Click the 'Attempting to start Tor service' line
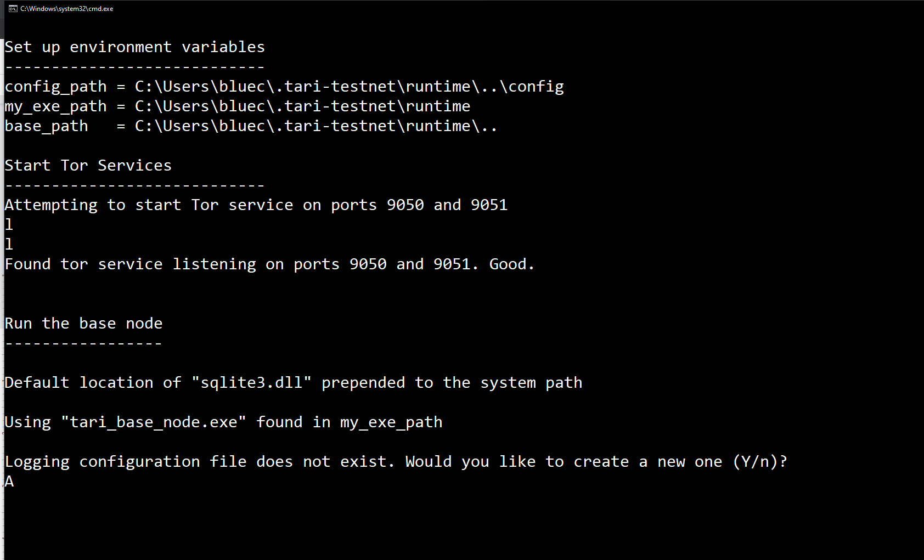The height and width of the screenshot is (560, 924). point(256,205)
